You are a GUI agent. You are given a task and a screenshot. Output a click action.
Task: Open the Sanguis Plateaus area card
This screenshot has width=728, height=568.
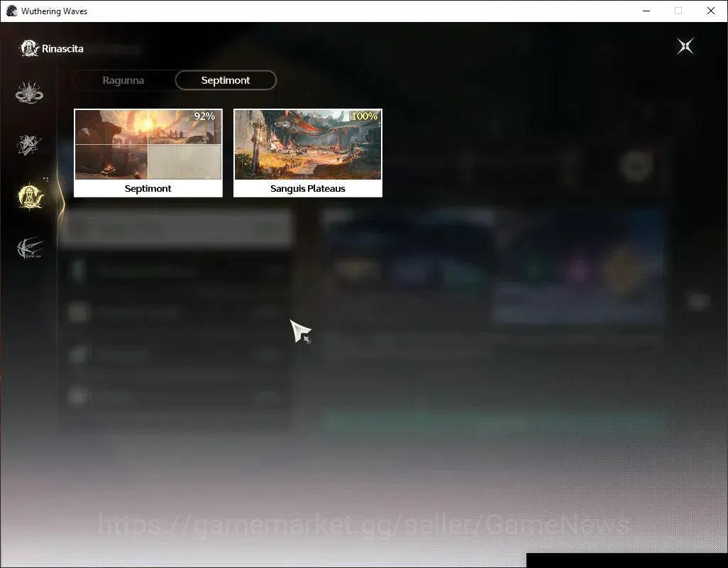click(308, 153)
